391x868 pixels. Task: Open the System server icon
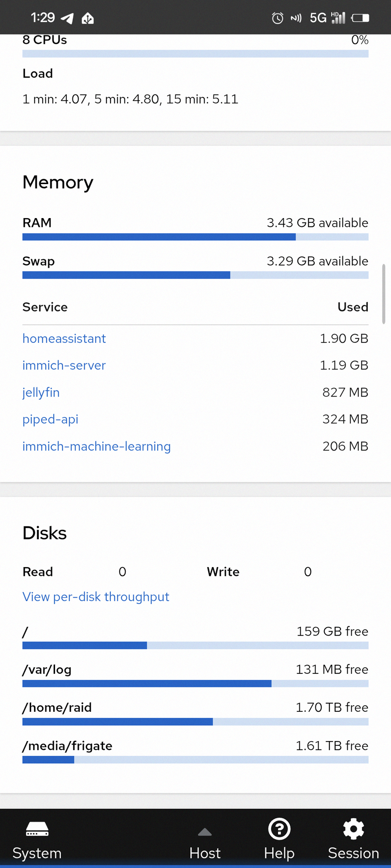pos(37,829)
